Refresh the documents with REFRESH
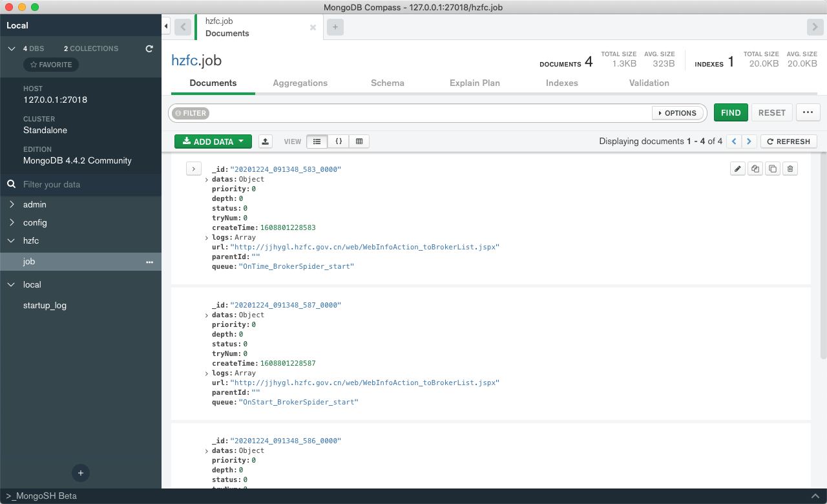 click(789, 142)
